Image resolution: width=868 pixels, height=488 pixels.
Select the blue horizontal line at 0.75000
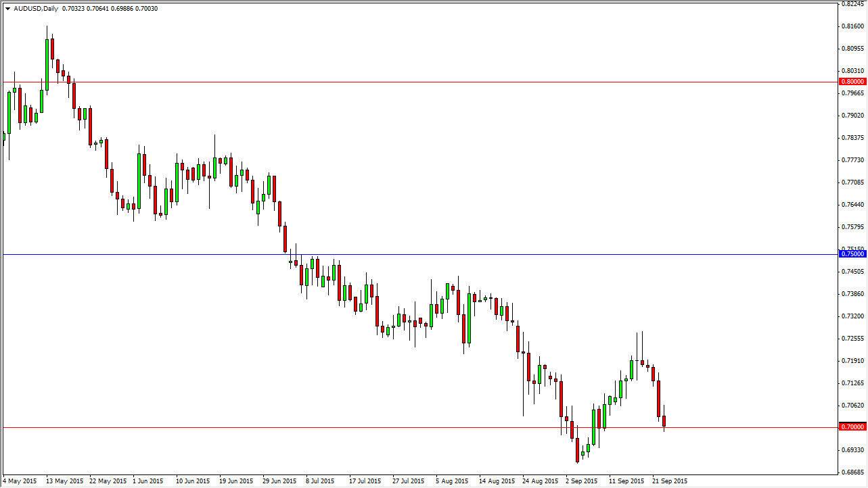[x=406, y=253]
